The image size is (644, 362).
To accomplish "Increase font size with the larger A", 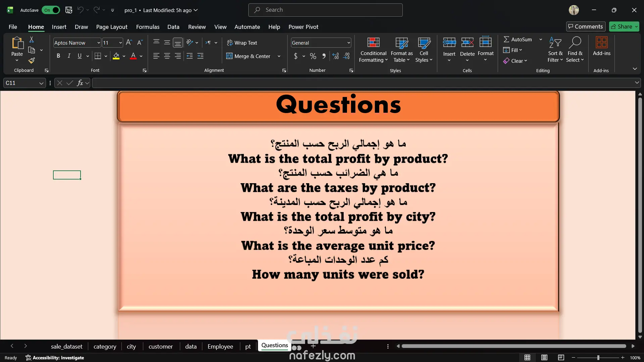I will click(129, 43).
